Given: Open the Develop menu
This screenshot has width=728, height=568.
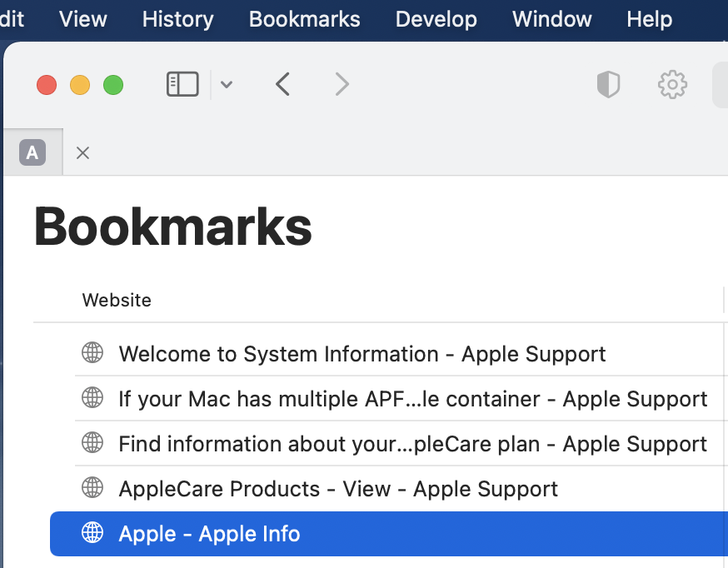Looking at the screenshot, I should tap(436, 19).
